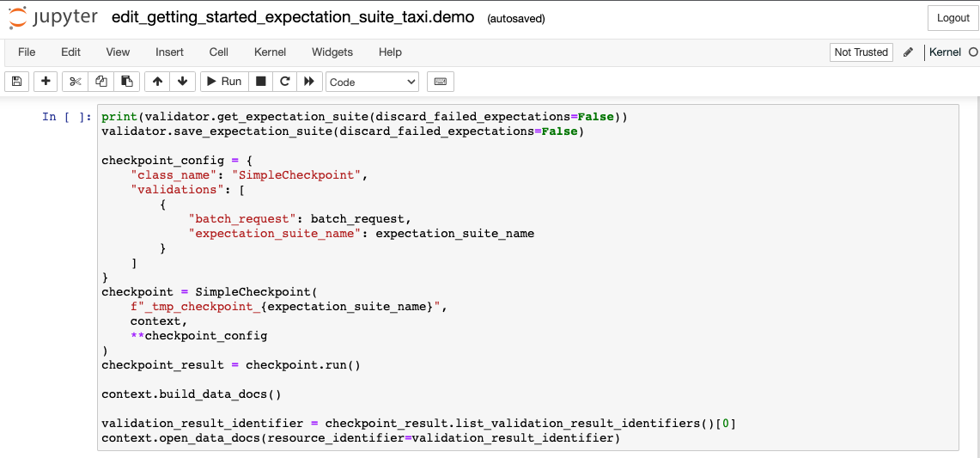The width and height of the screenshot is (980, 458).
Task: Rename notebook by clicking its title
Action: tap(293, 18)
